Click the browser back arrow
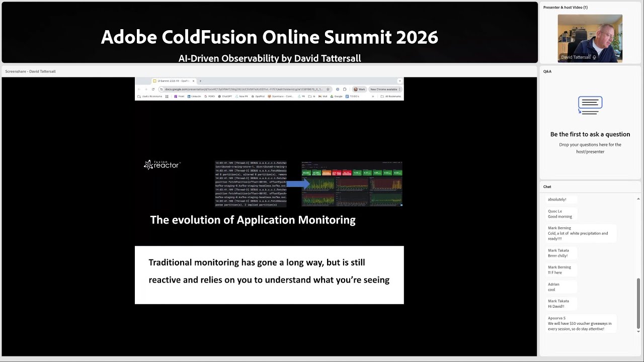The image size is (644, 362). (139, 89)
